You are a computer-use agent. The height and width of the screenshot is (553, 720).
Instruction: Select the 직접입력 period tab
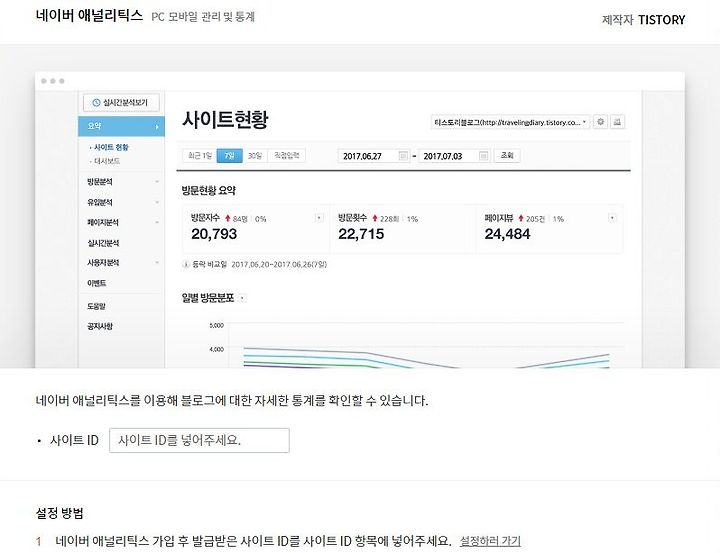[287, 156]
